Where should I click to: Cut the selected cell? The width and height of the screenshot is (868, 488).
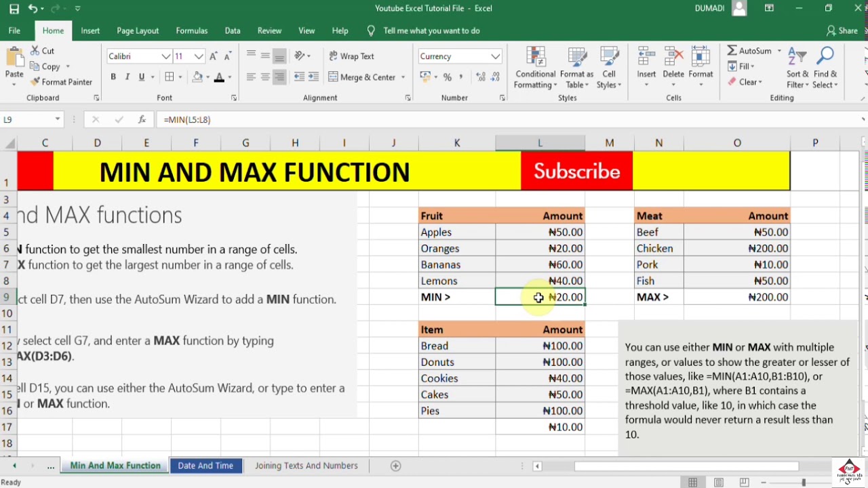(x=42, y=51)
